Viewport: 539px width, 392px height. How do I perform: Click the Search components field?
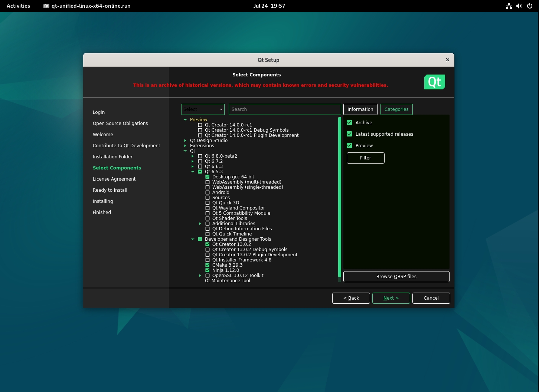click(x=285, y=109)
